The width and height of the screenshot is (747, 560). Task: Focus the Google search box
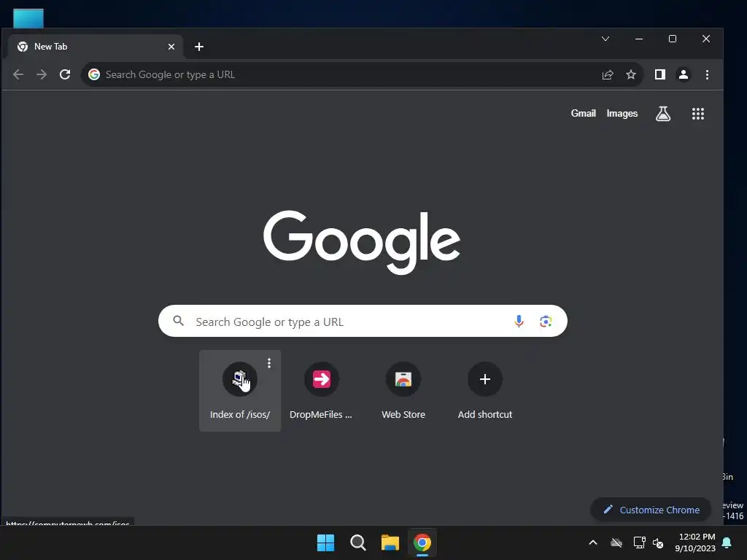click(x=363, y=321)
